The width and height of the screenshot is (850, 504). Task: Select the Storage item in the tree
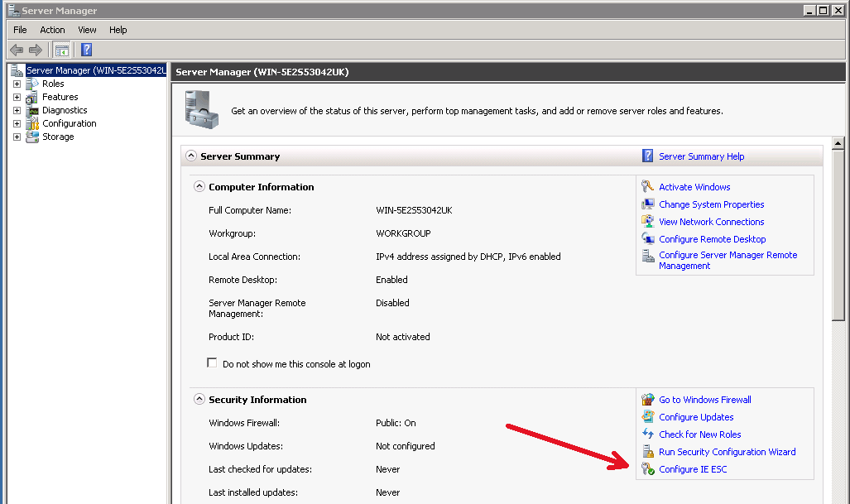58,137
